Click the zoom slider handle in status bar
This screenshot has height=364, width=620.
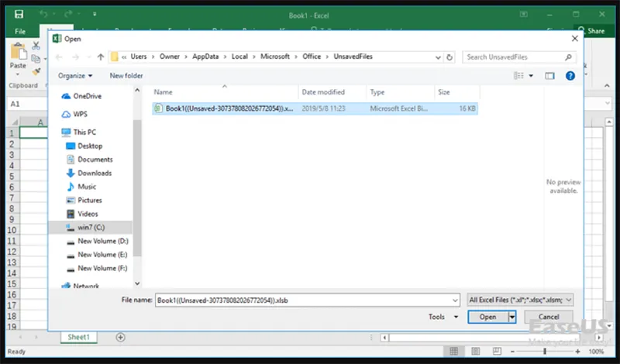(x=545, y=351)
